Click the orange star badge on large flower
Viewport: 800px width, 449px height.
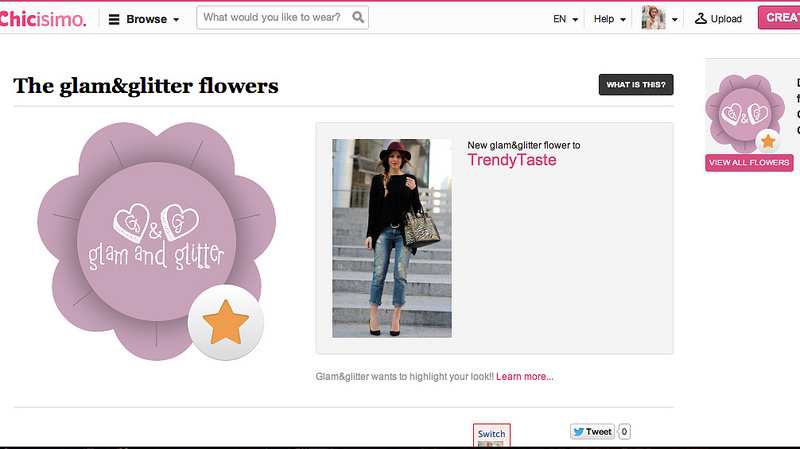tap(226, 322)
